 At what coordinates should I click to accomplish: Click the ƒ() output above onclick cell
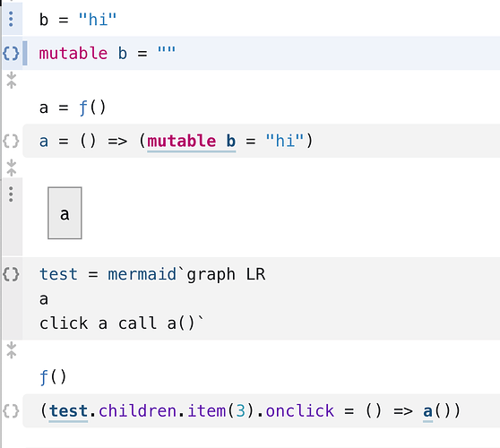click(x=53, y=377)
